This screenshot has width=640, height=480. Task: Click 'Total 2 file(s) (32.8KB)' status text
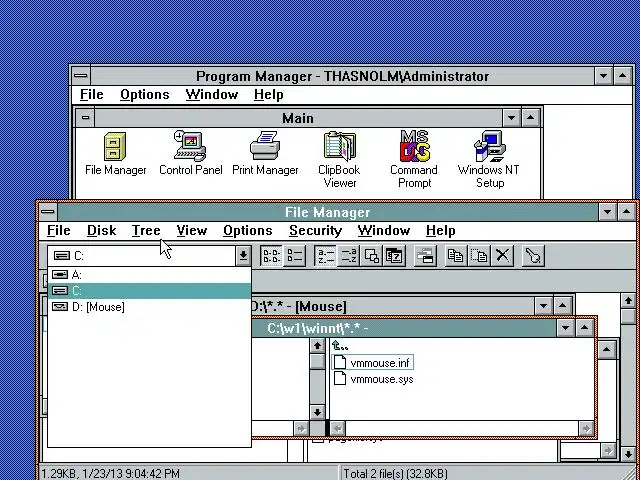click(396, 473)
